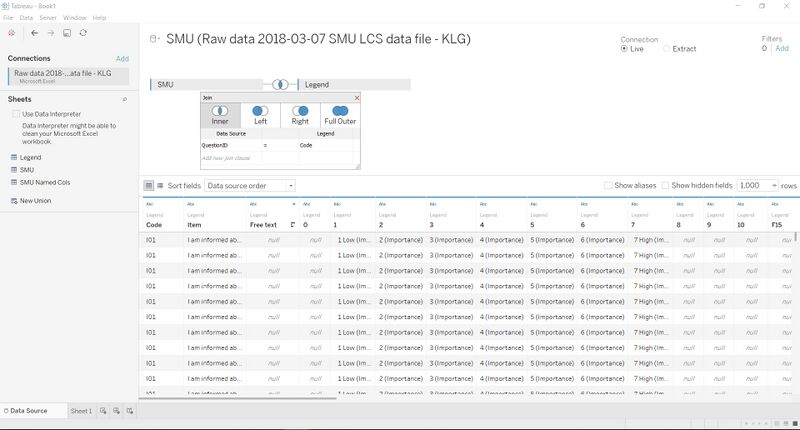Select the Inner join type
The height and width of the screenshot is (430, 800).
220,115
